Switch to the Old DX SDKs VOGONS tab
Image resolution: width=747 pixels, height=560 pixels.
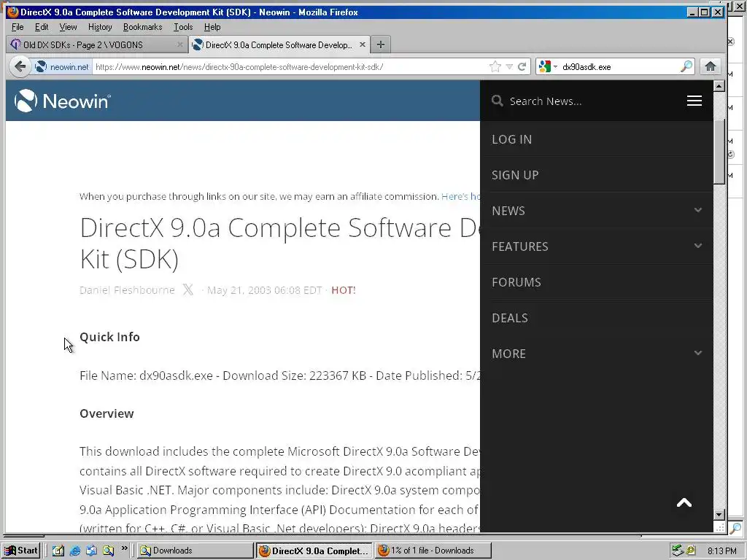[97, 44]
